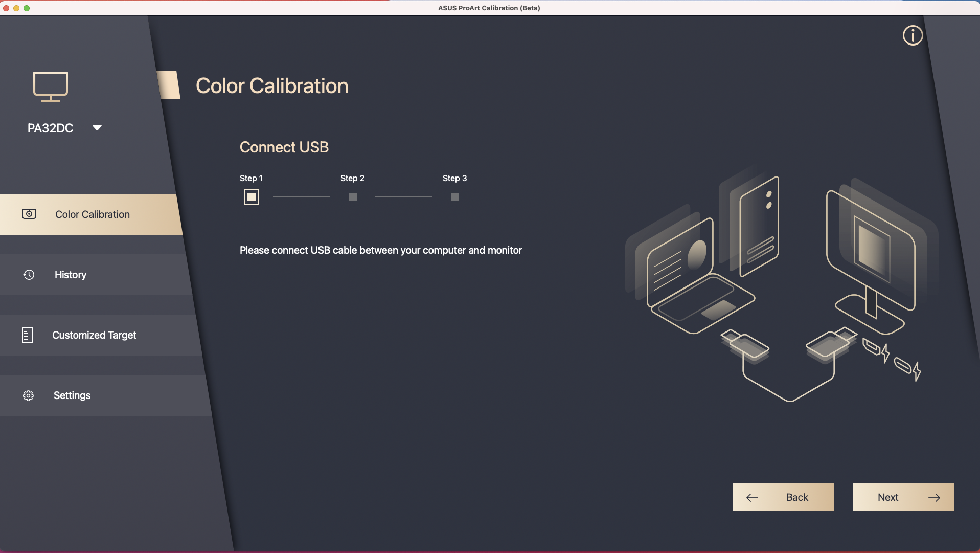Click the PA32DC monitor name
This screenshot has width=980, height=553.
pos(51,128)
